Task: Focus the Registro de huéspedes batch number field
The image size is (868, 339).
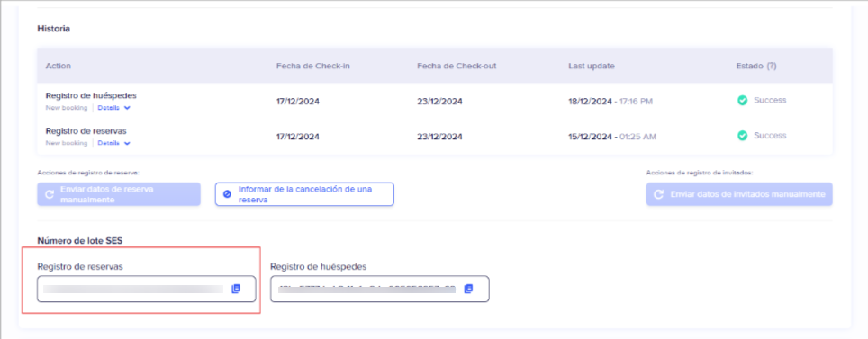Action: click(380, 289)
